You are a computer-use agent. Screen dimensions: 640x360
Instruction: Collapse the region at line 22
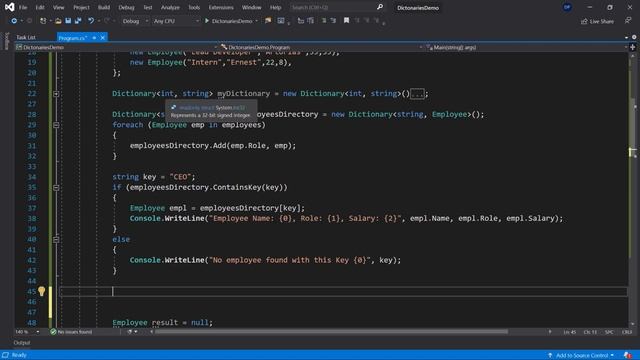56,94
